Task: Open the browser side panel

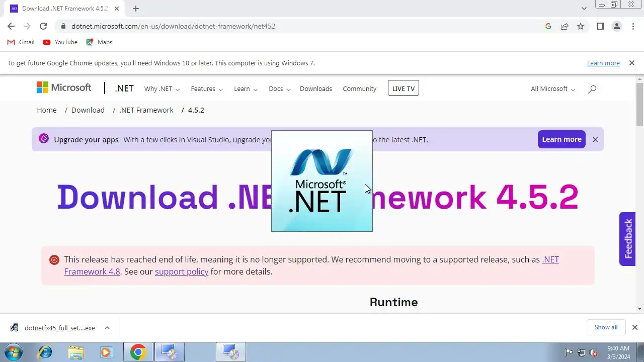Action: [x=601, y=26]
